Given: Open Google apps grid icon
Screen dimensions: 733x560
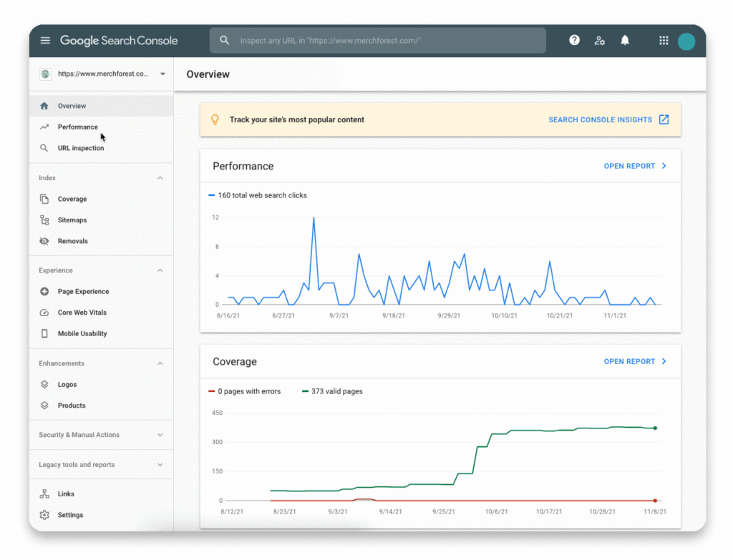Looking at the screenshot, I should point(664,41).
